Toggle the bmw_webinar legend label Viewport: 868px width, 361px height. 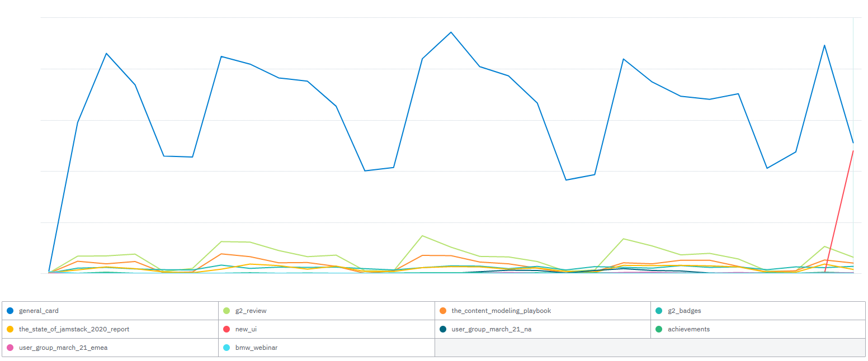[x=256, y=348]
